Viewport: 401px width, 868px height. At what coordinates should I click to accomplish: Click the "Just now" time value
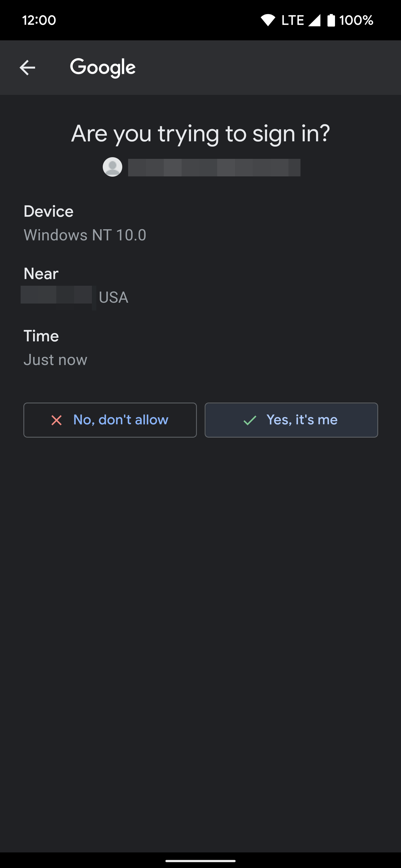coord(56,360)
